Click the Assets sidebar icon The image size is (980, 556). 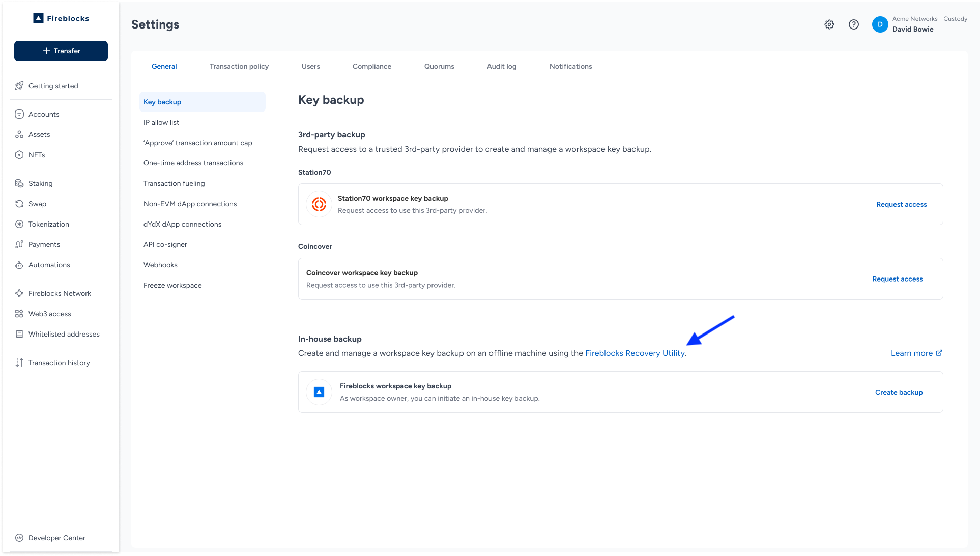point(19,134)
